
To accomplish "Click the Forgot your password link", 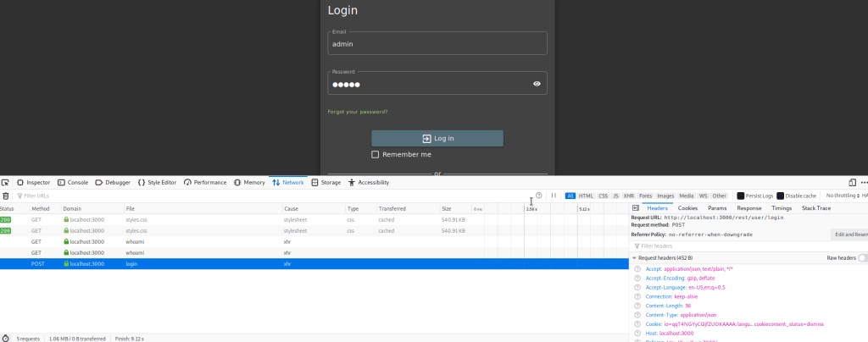I will [357, 112].
